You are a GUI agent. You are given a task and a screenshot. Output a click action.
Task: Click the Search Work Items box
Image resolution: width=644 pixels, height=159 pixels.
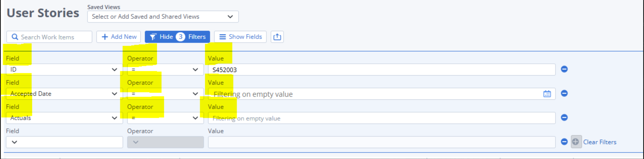53,37
